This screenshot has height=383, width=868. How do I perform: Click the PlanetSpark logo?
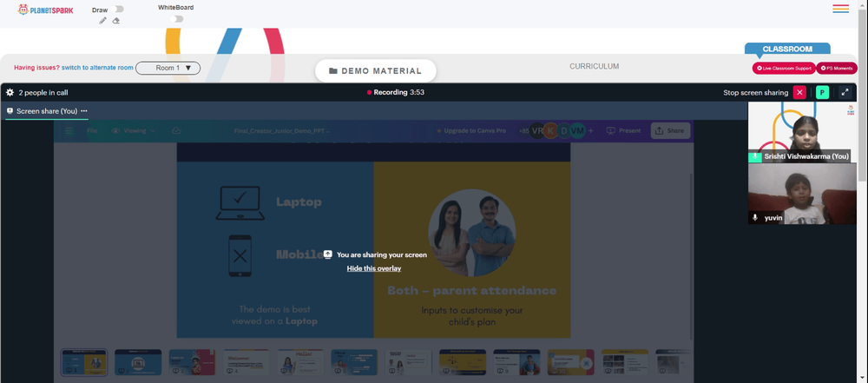45,10
